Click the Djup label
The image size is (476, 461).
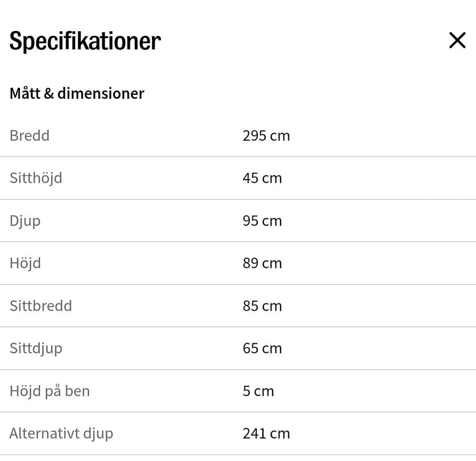click(25, 221)
